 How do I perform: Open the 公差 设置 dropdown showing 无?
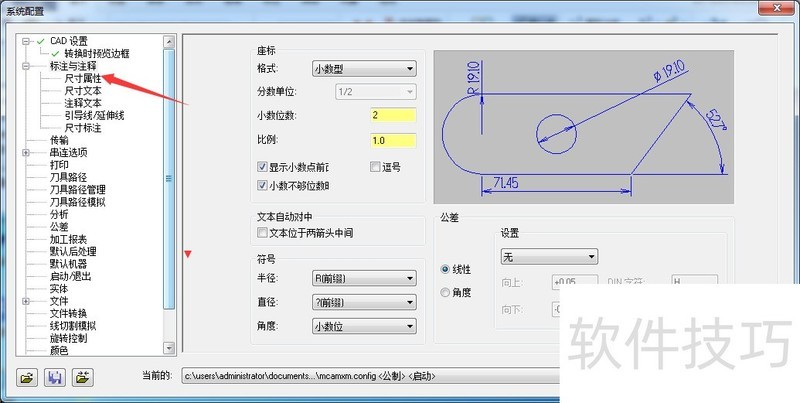click(x=549, y=257)
